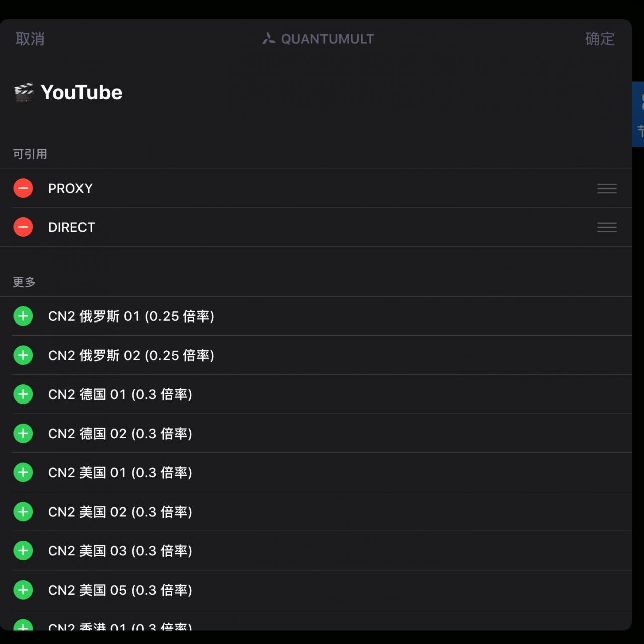Tap the green plus for CN2 德国 01
The image size is (644, 644).
point(23,394)
